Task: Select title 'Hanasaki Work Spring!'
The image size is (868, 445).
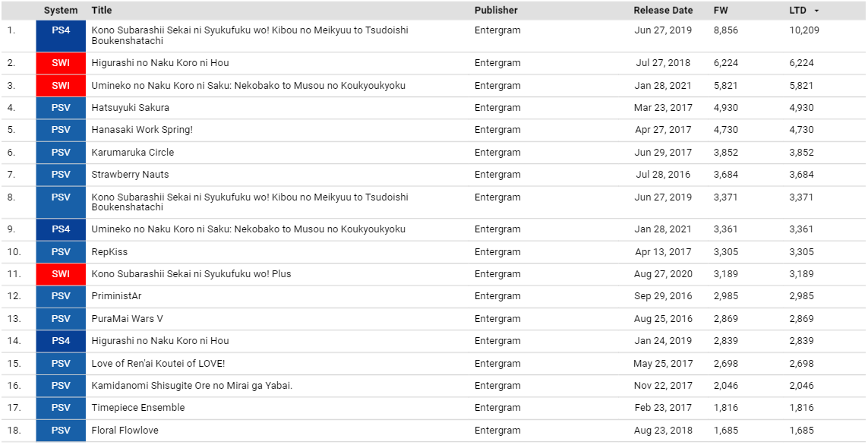Action: (142, 130)
